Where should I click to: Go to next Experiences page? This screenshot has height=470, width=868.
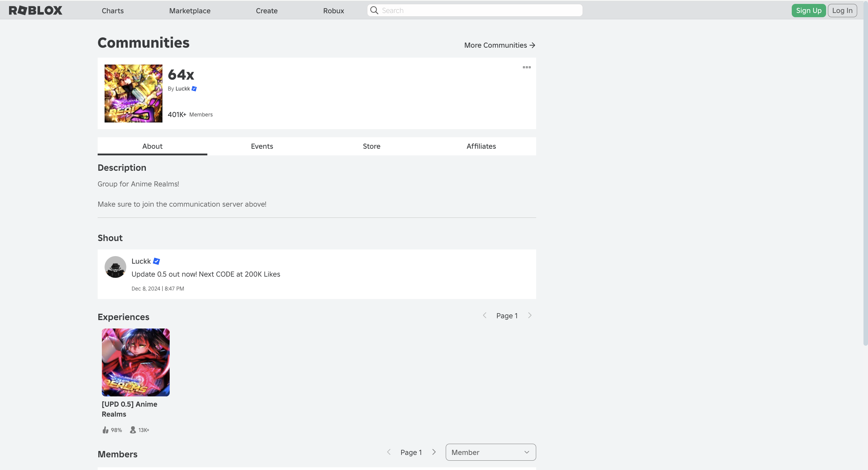click(530, 316)
